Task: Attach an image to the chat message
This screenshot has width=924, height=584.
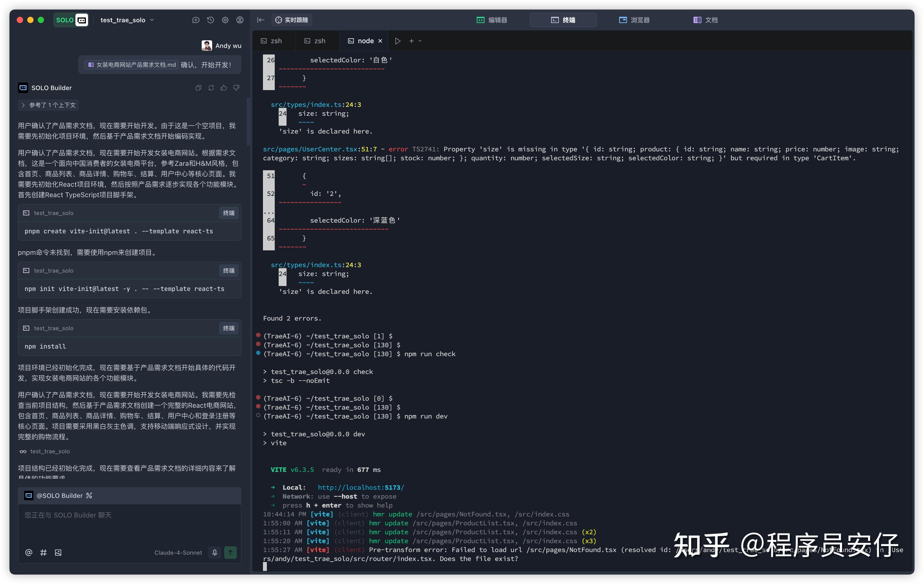Action: click(x=58, y=553)
